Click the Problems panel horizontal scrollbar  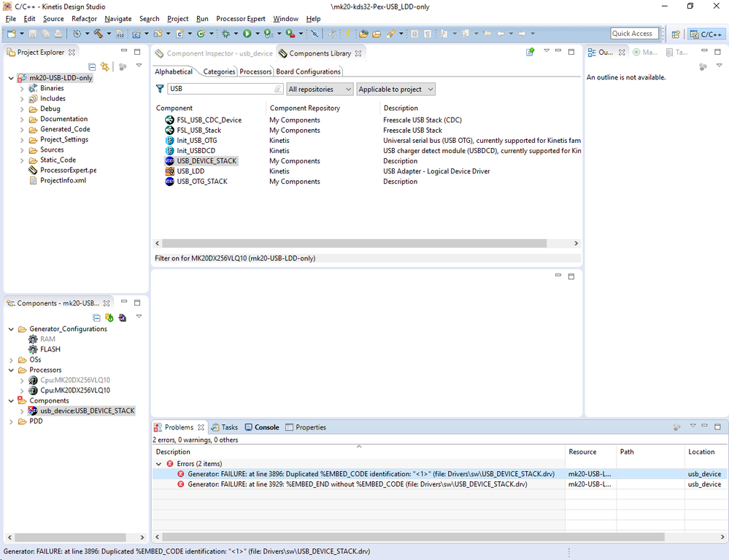pos(414,537)
